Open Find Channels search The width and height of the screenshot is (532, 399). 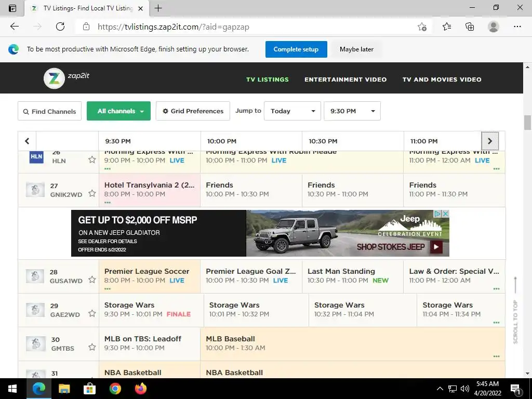(x=49, y=111)
